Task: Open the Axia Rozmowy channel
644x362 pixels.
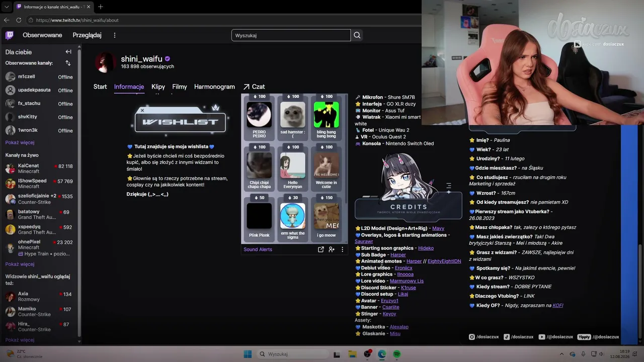Action: [x=39, y=297]
